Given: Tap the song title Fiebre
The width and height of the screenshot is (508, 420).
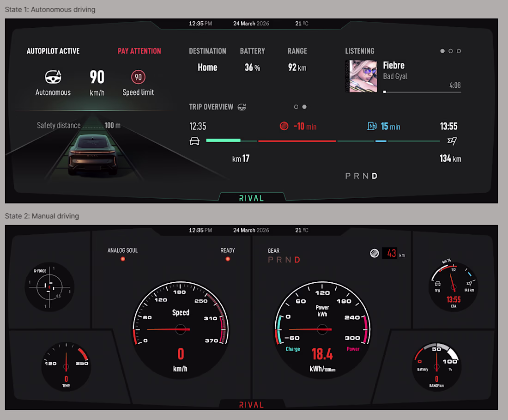Looking at the screenshot, I should pyautogui.click(x=393, y=66).
